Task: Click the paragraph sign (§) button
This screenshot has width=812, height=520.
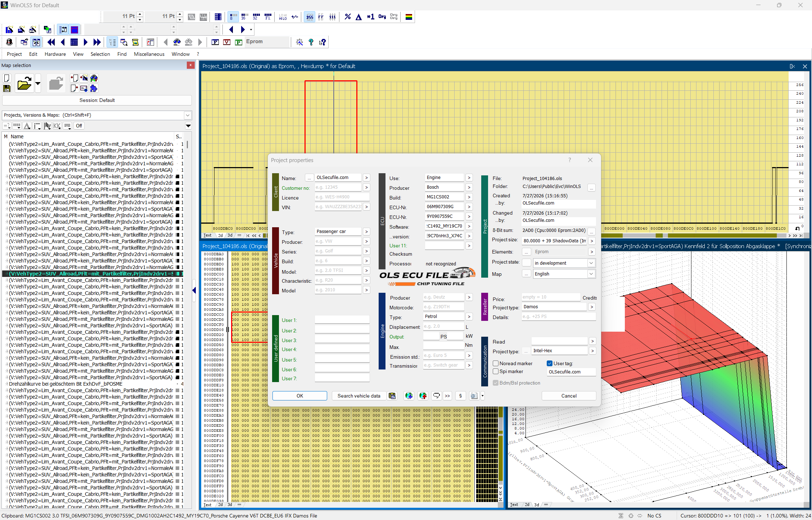Action: 460,396
